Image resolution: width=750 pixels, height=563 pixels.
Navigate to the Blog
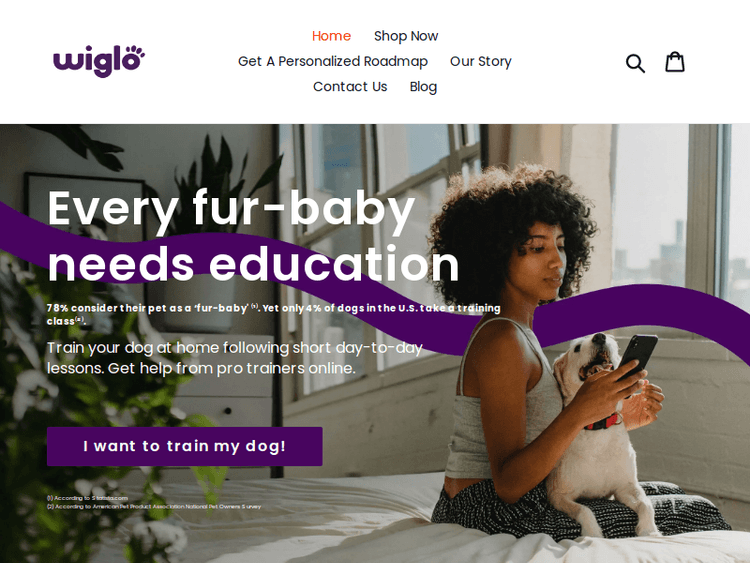[423, 87]
